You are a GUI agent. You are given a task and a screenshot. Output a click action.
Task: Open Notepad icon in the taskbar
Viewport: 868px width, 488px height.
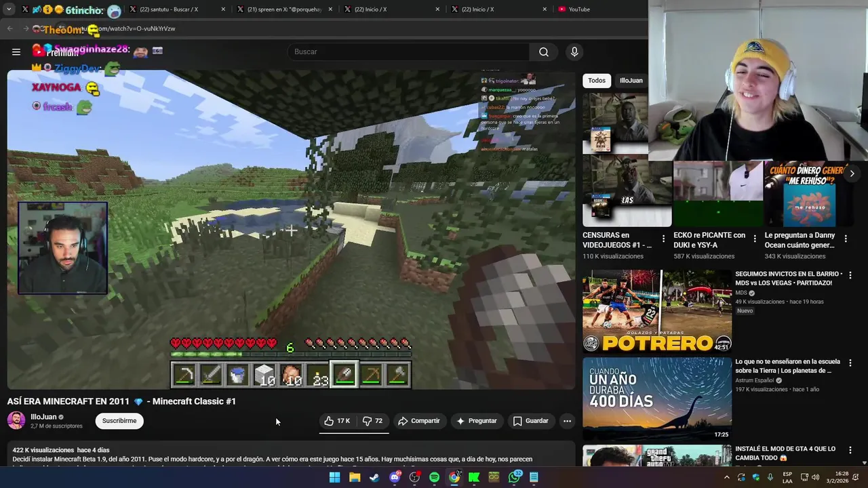click(534, 477)
